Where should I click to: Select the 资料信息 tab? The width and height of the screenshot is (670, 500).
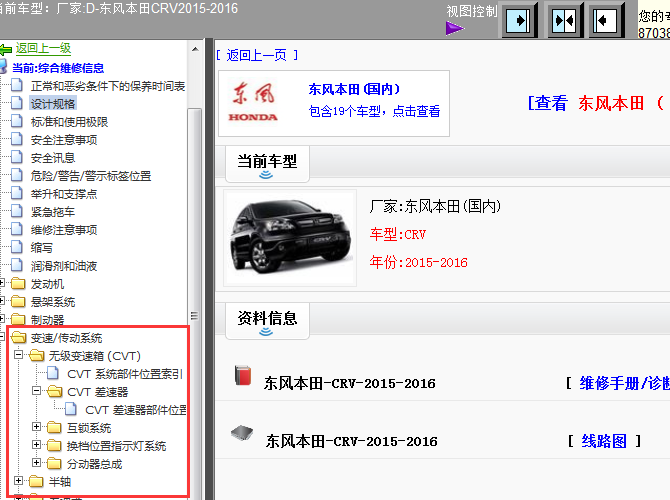click(267, 321)
